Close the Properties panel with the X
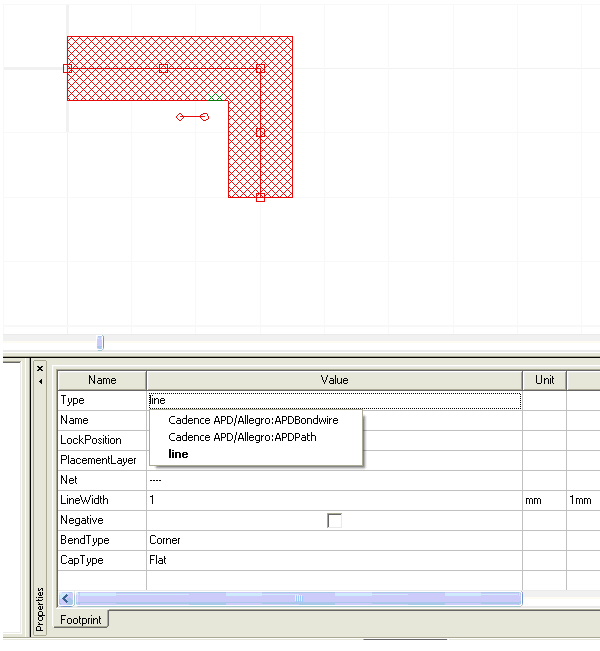Screen dimensions: 600x651 (40, 368)
